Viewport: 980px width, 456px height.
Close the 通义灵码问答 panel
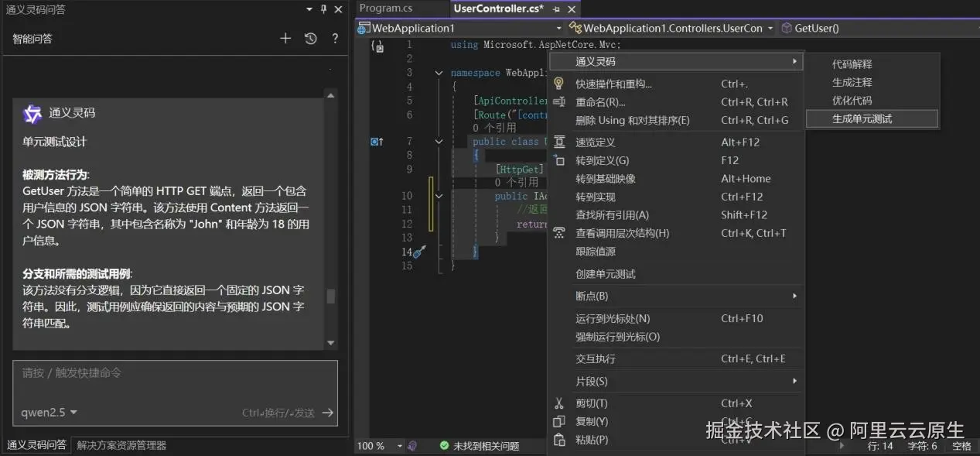[x=338, y=9]
